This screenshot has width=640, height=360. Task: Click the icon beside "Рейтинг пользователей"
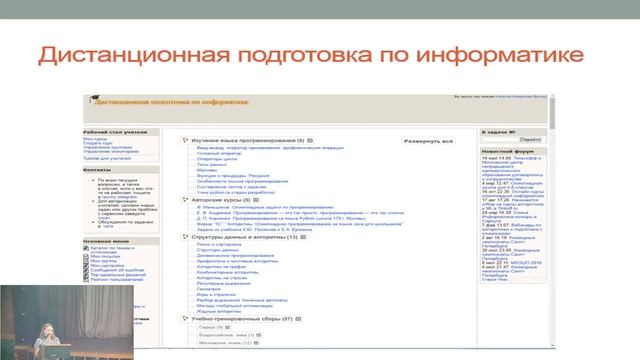click(x=86, y=280)
